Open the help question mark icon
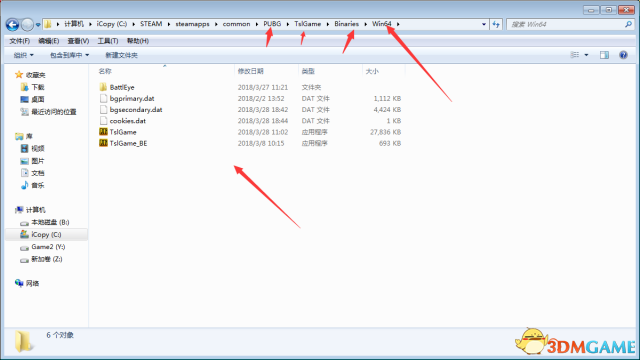 623,55
